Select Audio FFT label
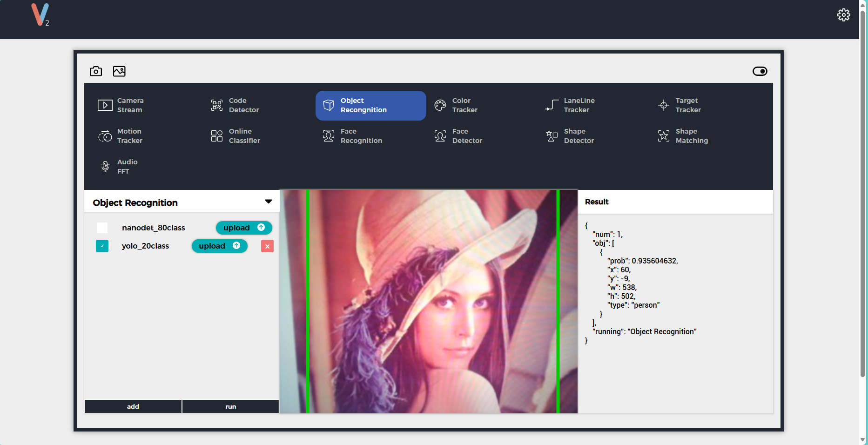Image resolution: width=868 pixels, height=445 pixels. click(x=127, y=167)
